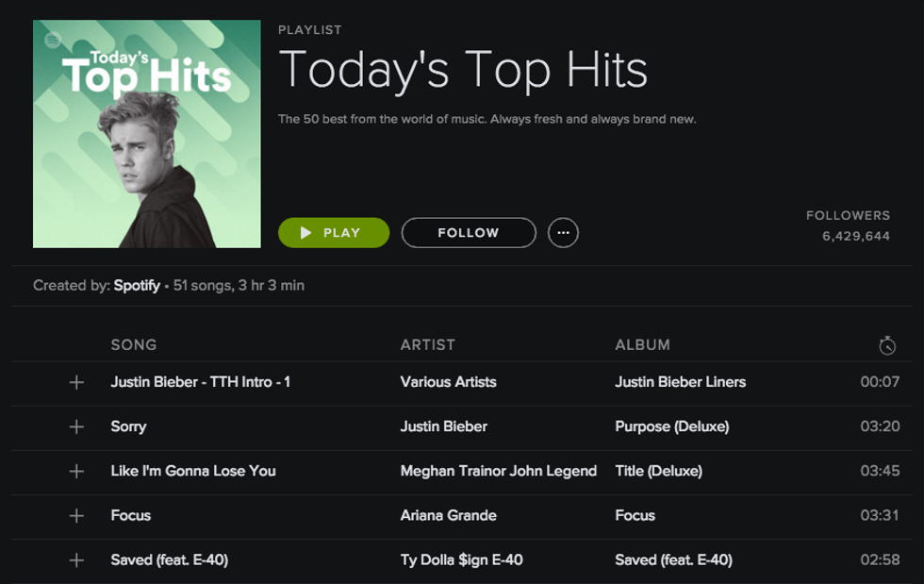This screenshot has height=584, width=924.
Task: Click the Today's Top Hits cover art
Action: tap(147, 151)
